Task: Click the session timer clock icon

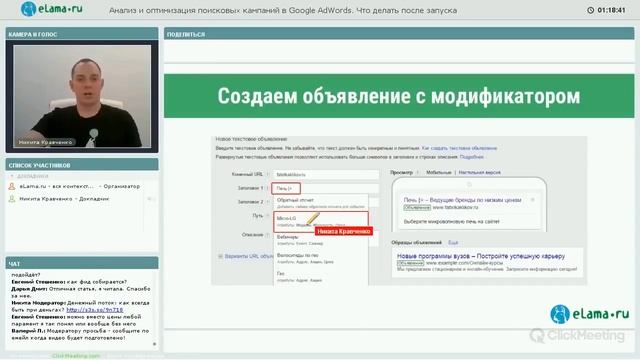Action: pyautogui.click(x=590, y=10)
